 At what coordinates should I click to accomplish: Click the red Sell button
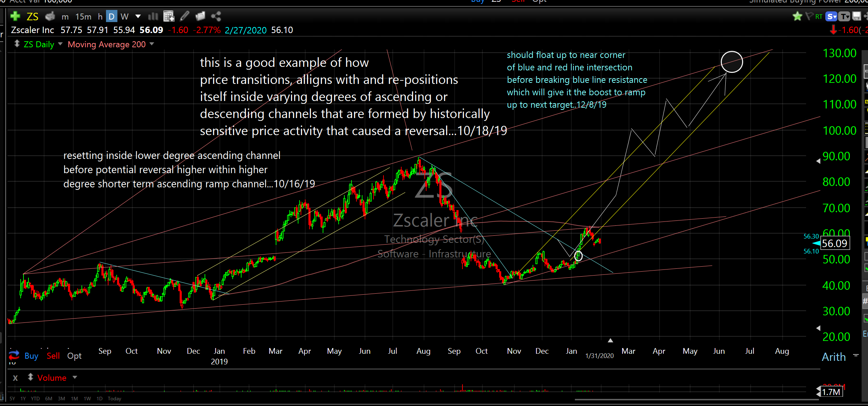(x=53, y=356)
